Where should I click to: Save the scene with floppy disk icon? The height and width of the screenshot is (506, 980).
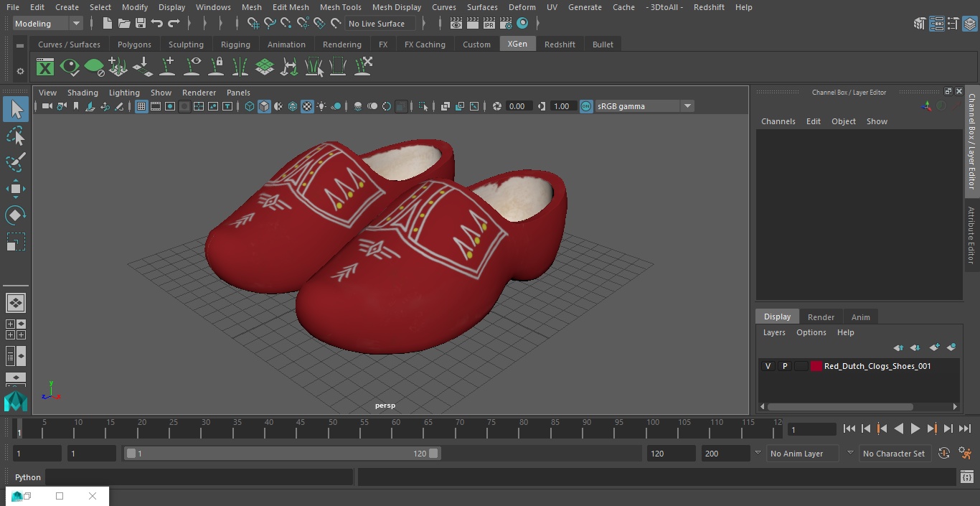pyautogui.click(x=141, y=24)
